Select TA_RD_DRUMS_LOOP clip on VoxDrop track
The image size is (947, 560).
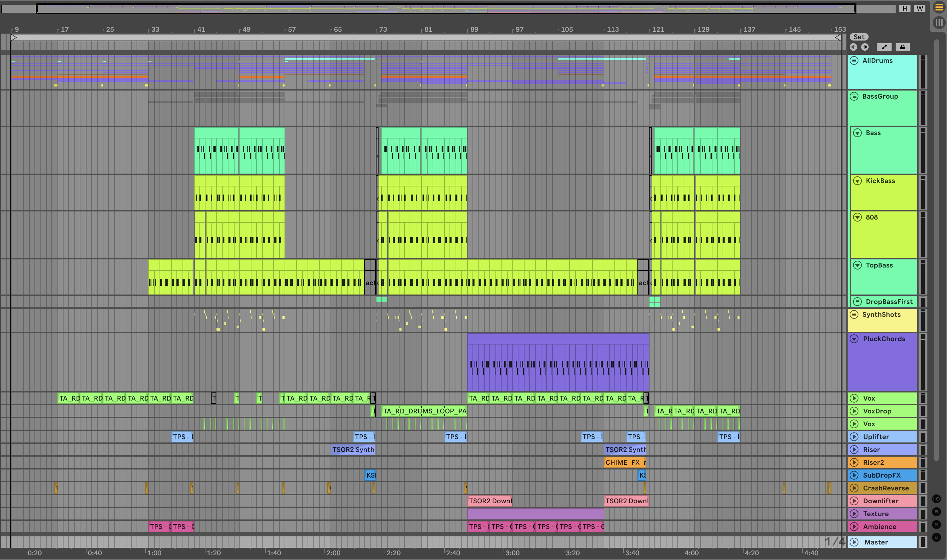pyautogui.click(x=424, y=411)
